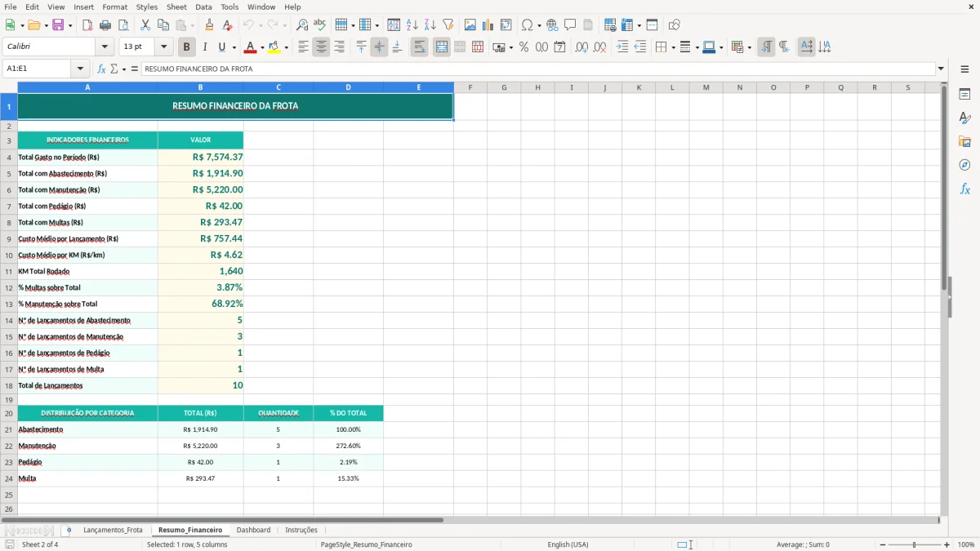Click the Spelling check icon
980x551 pixels.
click(x=320, y=25)
